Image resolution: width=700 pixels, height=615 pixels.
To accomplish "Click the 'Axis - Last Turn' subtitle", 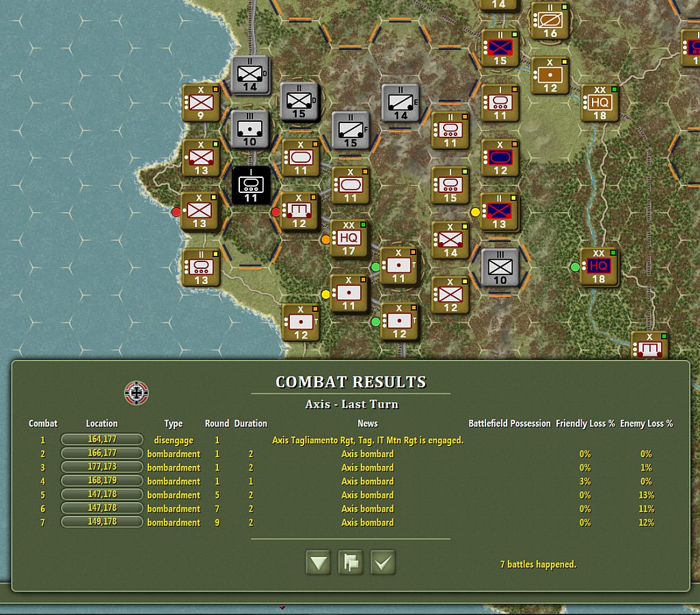I will click(352, 404).
